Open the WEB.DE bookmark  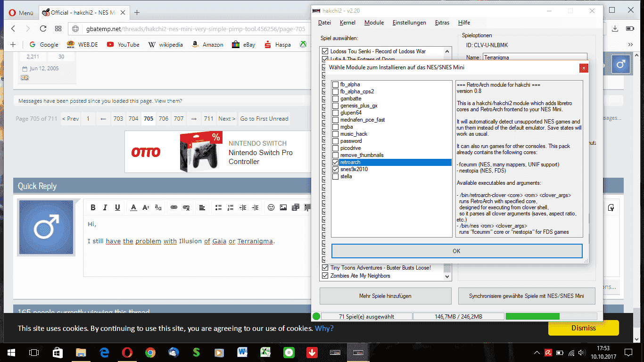click(83, 45)
